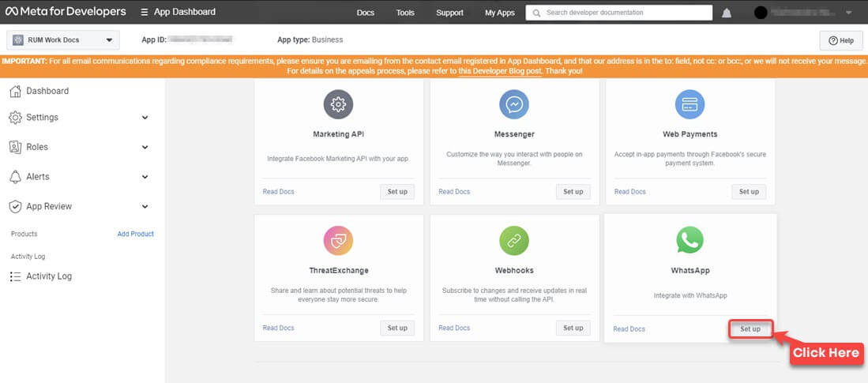Image resolution: width=868 pixels, height=383 pixels.
Task: Open Read Docs for Marketing API
Action: point(279,191)
